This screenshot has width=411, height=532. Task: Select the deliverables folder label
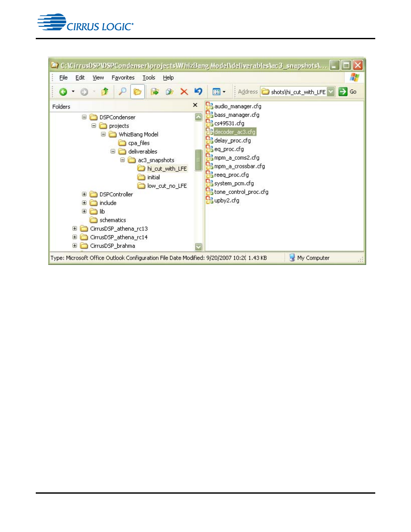tap(143, 152)
